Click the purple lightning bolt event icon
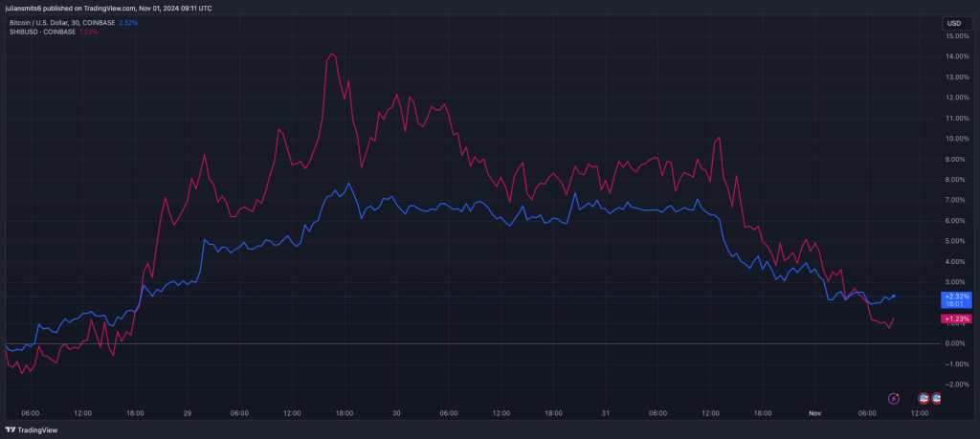980x439 pixels. coord(895,399)
